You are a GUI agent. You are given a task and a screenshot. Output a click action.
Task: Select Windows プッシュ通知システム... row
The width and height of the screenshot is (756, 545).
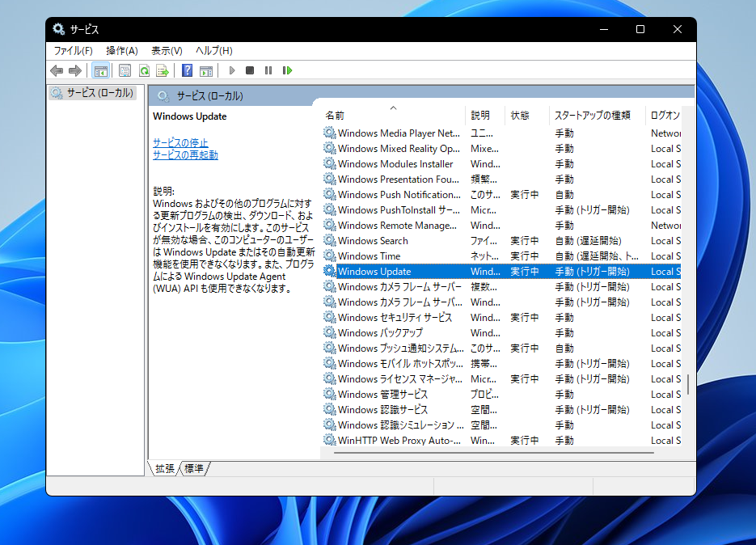pyautogui.click(x=501, y=348)
